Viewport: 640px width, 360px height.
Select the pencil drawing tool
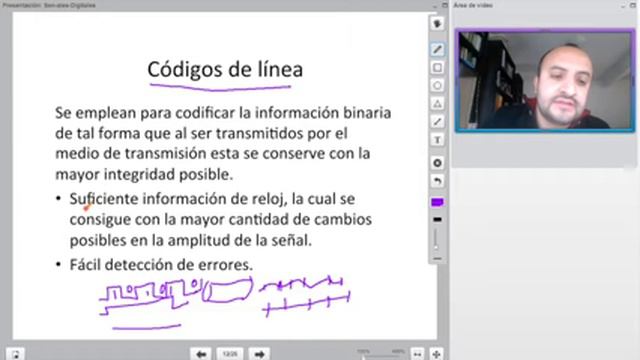tap(437, 49)
